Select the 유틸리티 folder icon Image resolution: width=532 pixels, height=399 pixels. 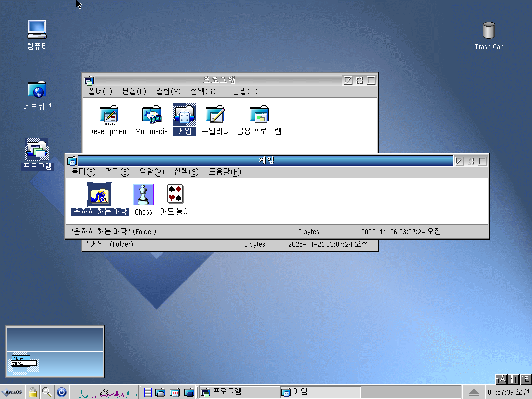pyautogui.click(x=215, y=115)
